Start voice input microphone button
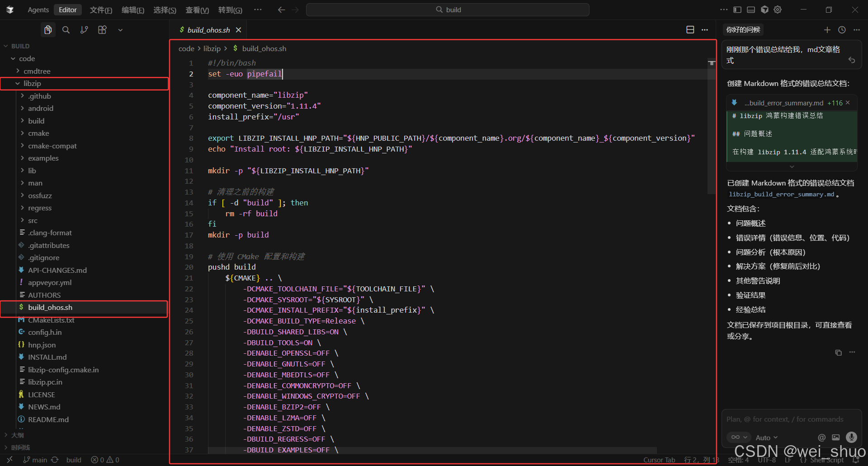 point(851,437)
